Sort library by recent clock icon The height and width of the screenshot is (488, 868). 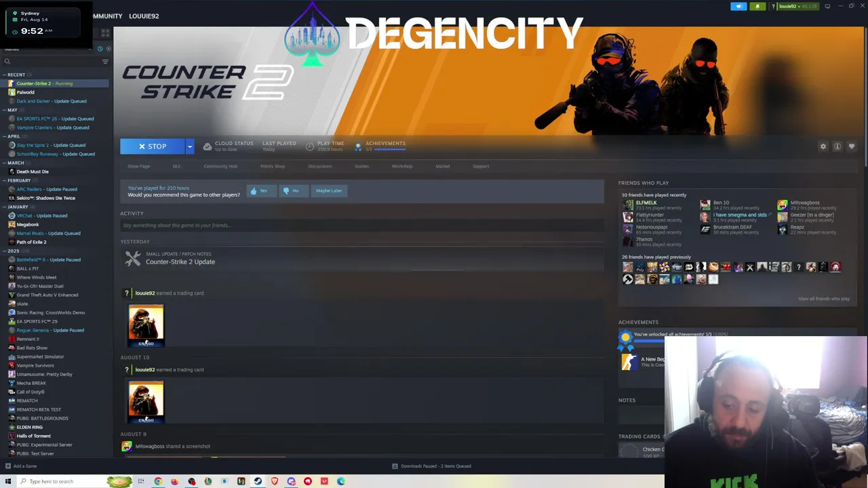[x=100, y=49]
